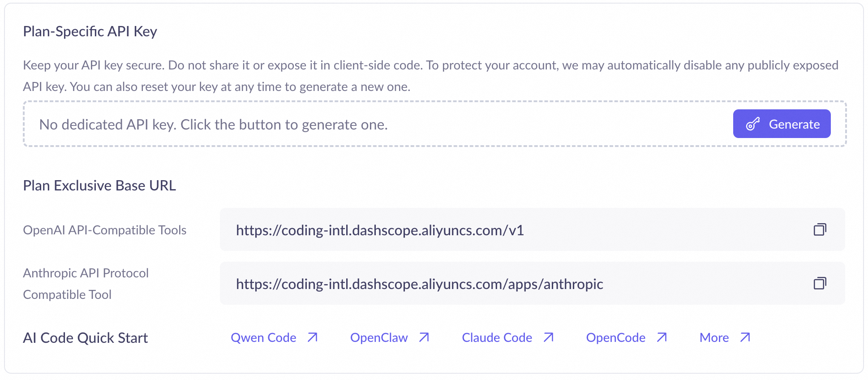Open the Qwen Code quick start link
This screenshot has width=868, height=380.
(263, 337)
